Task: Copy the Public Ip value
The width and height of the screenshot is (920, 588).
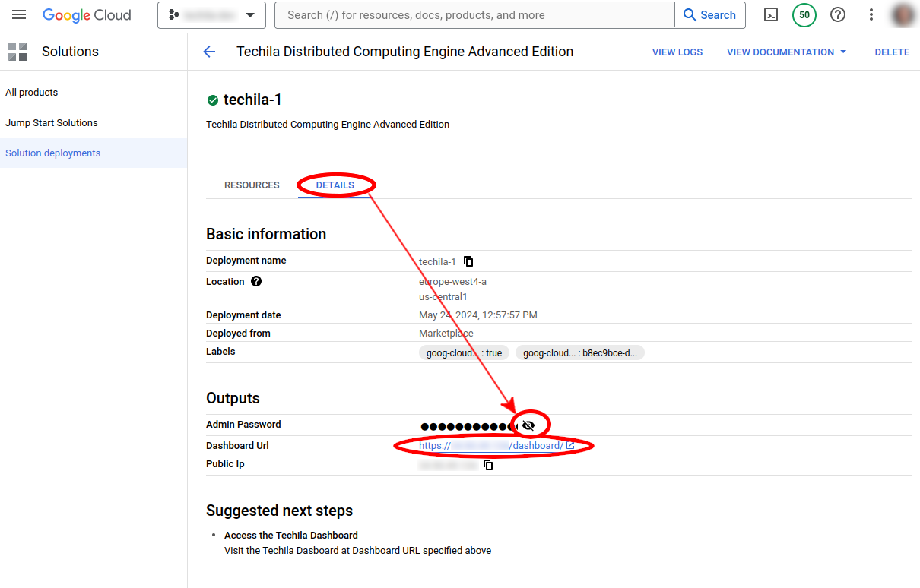Action: (488, 465)
